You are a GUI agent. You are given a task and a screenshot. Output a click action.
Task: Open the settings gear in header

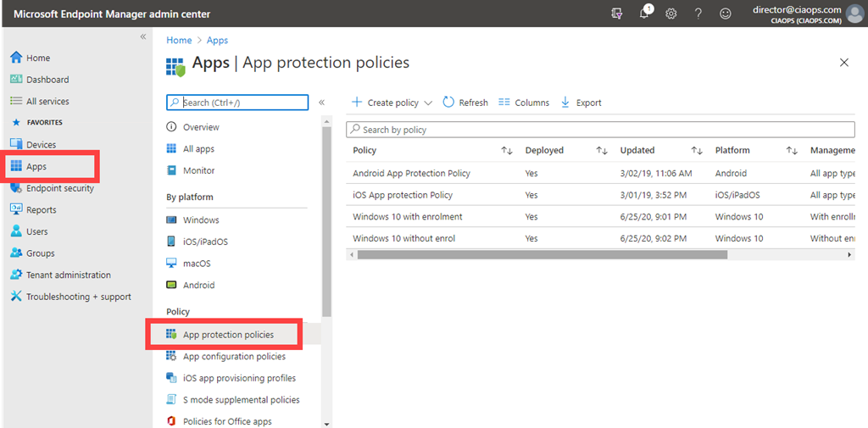tap(670, 14)
